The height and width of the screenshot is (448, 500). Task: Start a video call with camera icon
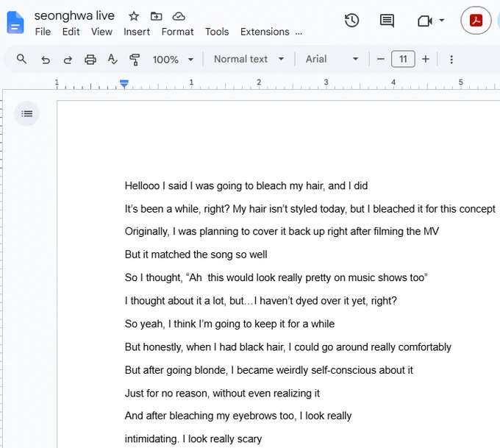click(425, 21)
